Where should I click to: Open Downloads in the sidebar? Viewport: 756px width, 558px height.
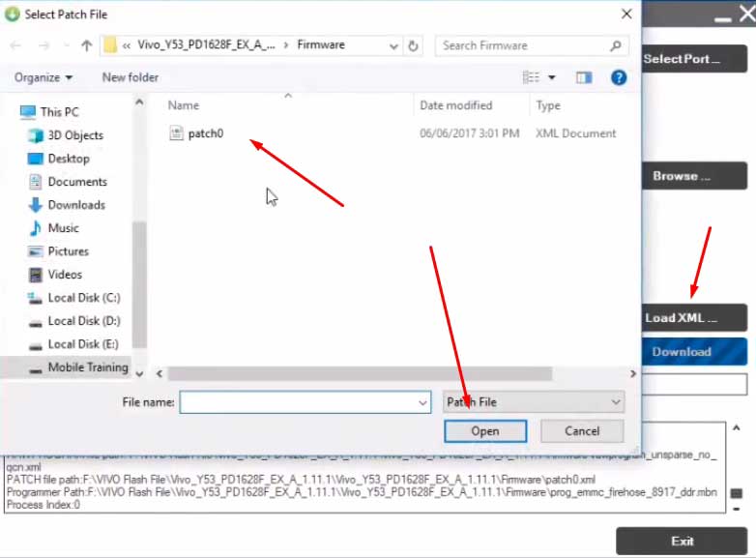tap(67, 205)
